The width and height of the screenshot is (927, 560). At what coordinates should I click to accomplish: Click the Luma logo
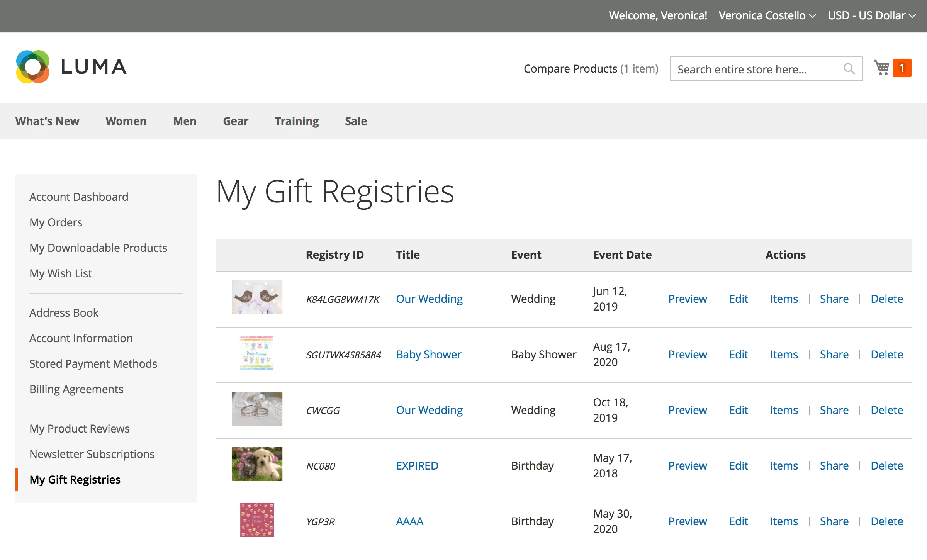(71, 67)
